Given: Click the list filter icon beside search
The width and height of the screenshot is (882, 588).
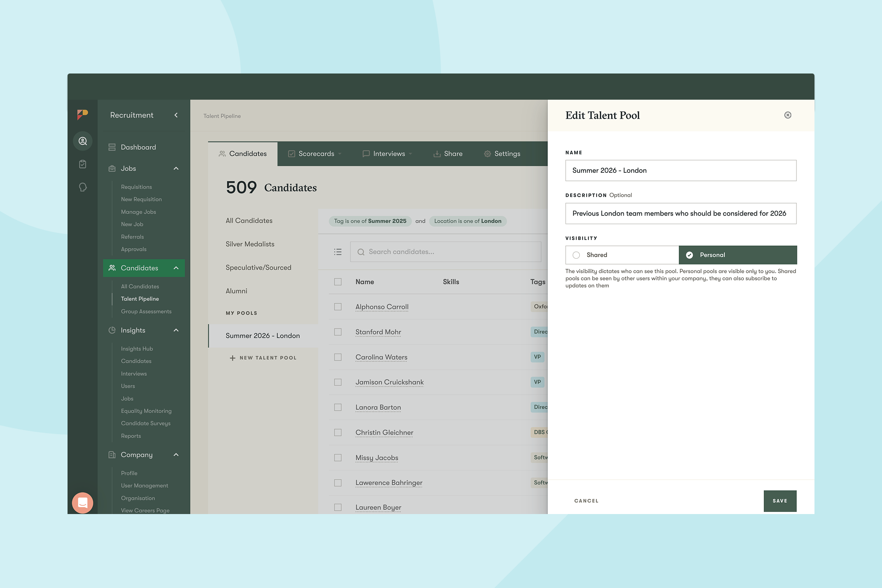Looking at the screenshot, I should (x=338, y=252).
